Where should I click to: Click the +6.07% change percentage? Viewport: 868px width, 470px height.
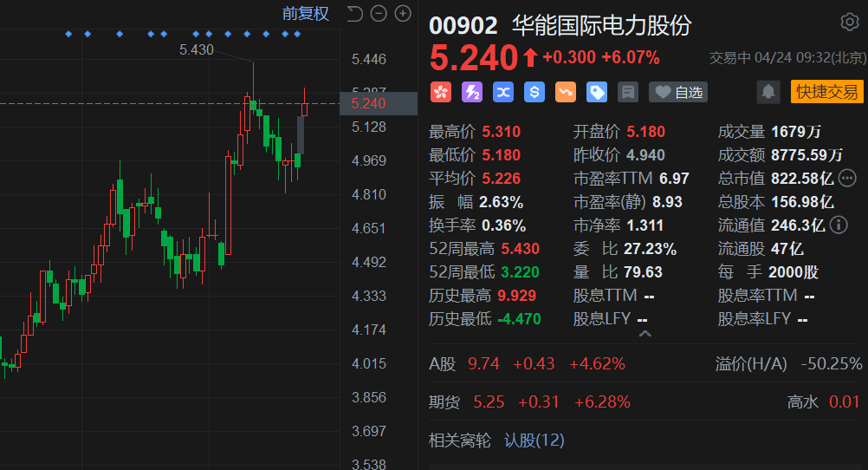click(x=631, y=57)
